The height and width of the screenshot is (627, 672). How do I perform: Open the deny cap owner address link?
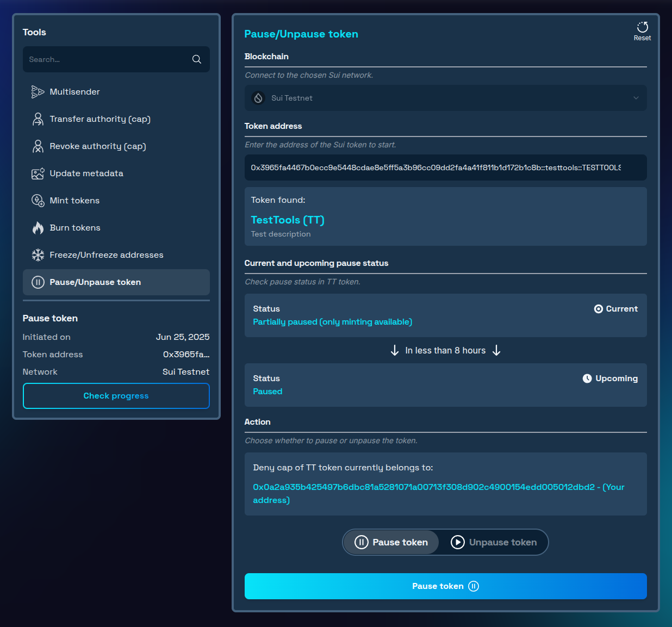(x=439, y=494)
